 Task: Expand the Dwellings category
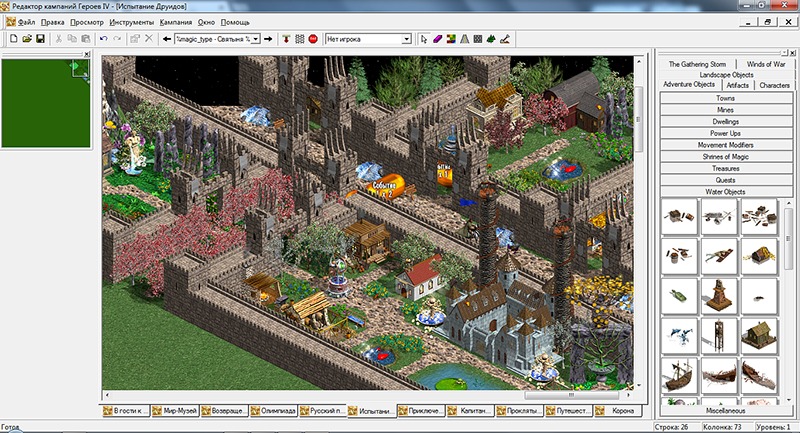pos(726,121)
